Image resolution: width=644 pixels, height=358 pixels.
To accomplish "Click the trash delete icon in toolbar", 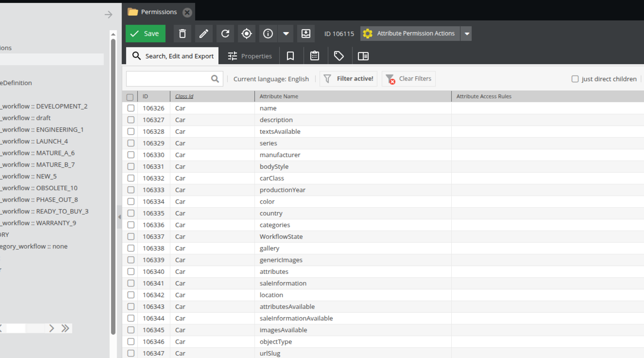I will pyautogui.click(x=182, y=34).
